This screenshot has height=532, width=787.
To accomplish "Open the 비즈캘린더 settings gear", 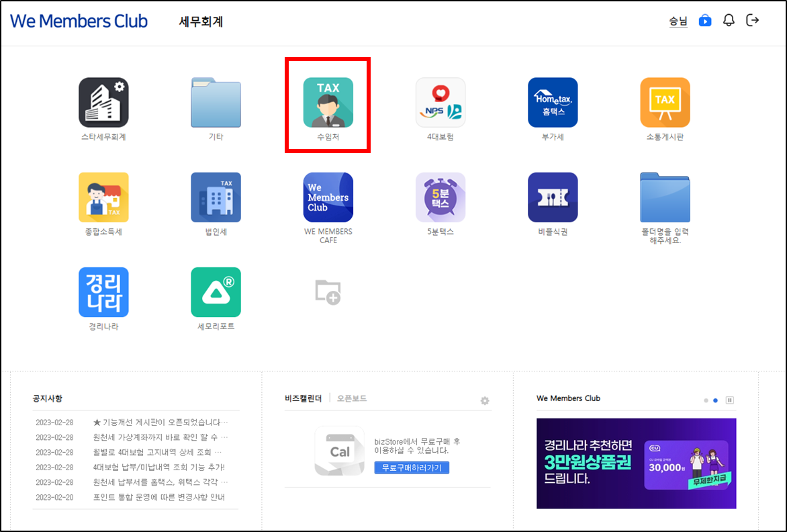I will (x=485, y=401).
